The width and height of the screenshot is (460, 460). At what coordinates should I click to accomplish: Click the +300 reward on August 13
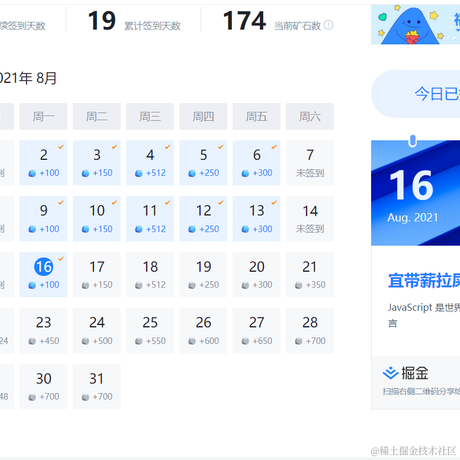[262, 229]
